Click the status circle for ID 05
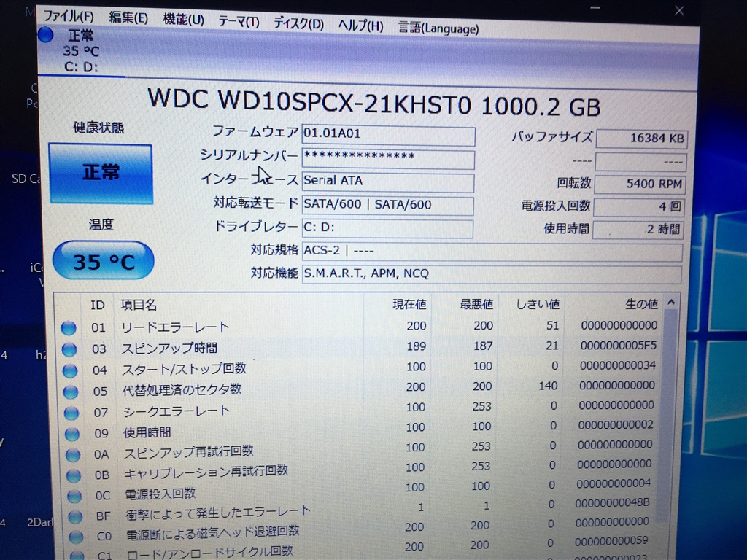This screenshot has height=560, width=747. [x=71, y=392]
